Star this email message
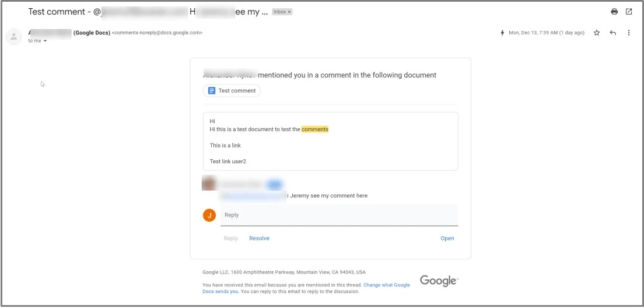 point(597,33)
